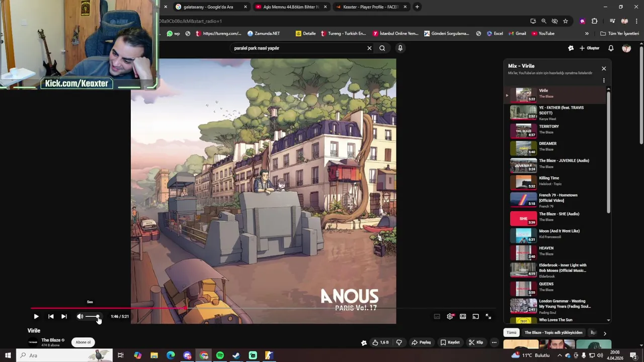Skip to the next track in player
The width and height of the screenshot is (644, 362).
(64, 316)
